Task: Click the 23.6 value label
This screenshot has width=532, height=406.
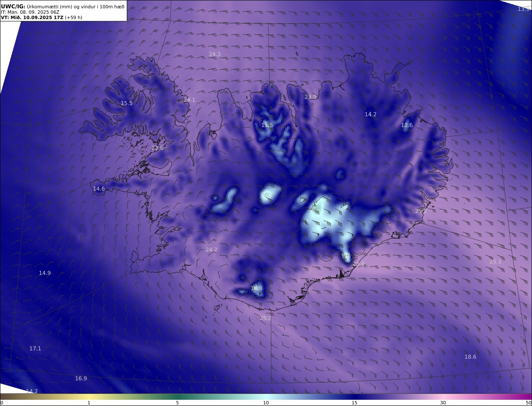Action: tap(158, 148)
